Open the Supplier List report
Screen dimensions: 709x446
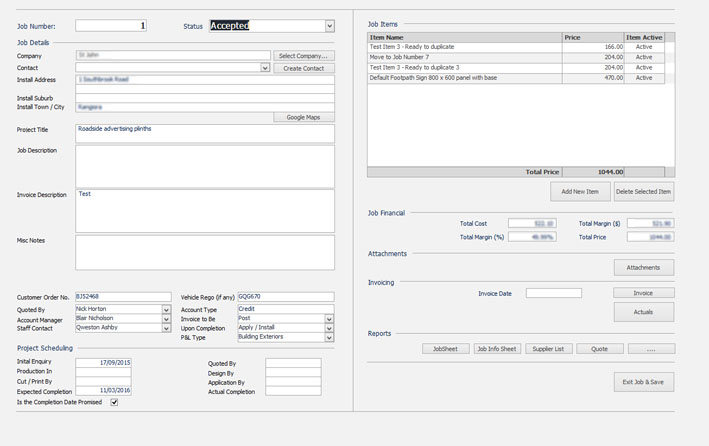(x=547, y=349)
